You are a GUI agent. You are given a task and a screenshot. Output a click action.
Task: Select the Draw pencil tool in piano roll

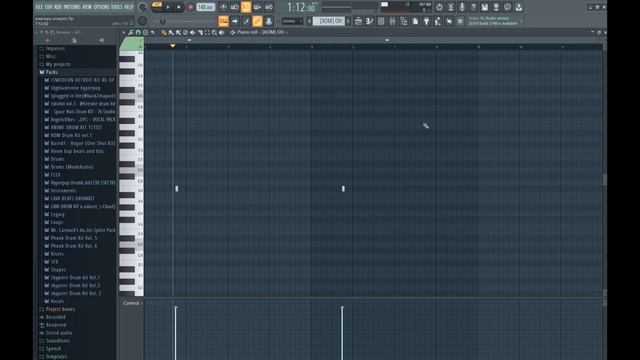tap(163, 32)
